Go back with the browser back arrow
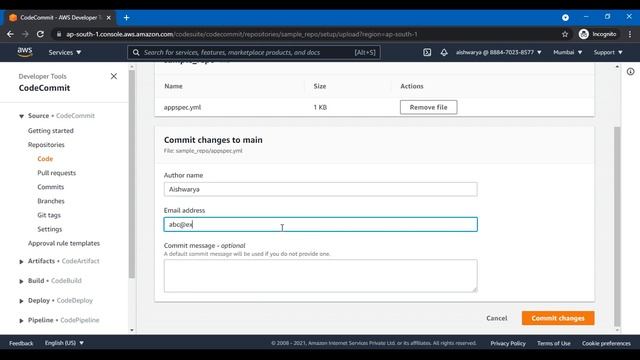The height and width of the screenshot is (360, 640). point(10,34)
